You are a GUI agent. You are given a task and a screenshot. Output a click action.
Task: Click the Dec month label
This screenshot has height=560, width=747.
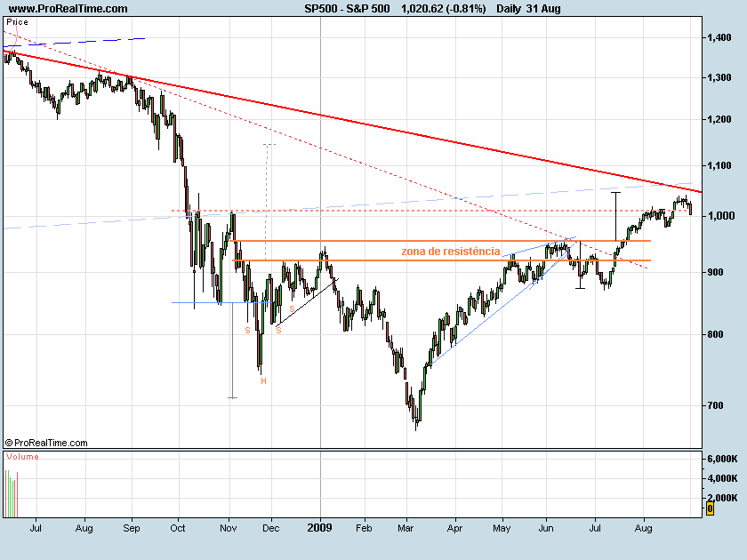pyautogui.click(x=270, y=528)
